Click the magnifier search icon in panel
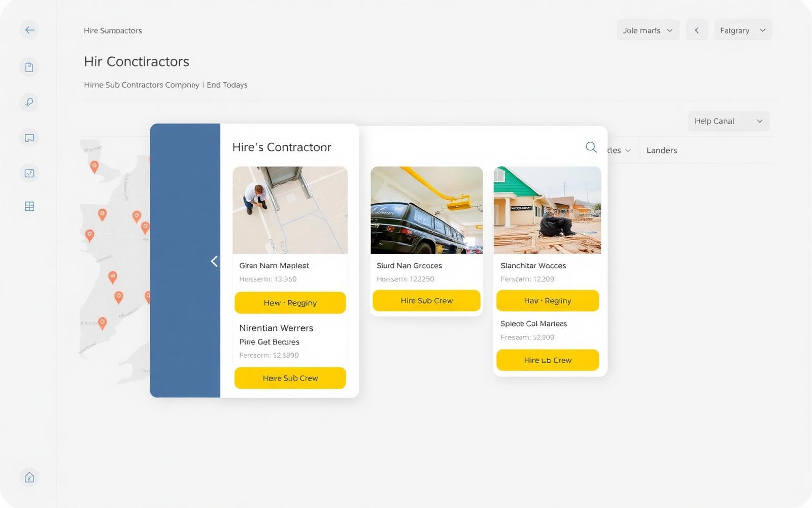 coord(591,147)
